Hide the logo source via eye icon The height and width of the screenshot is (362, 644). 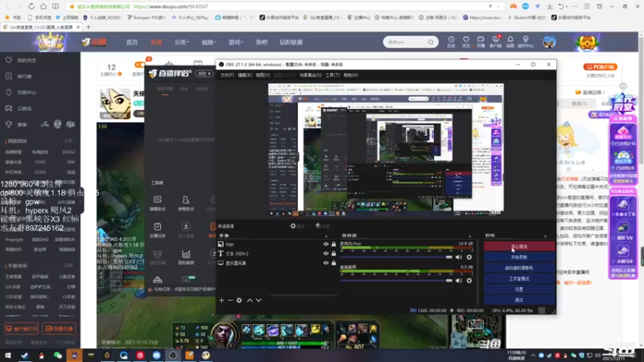click(326, 245)
